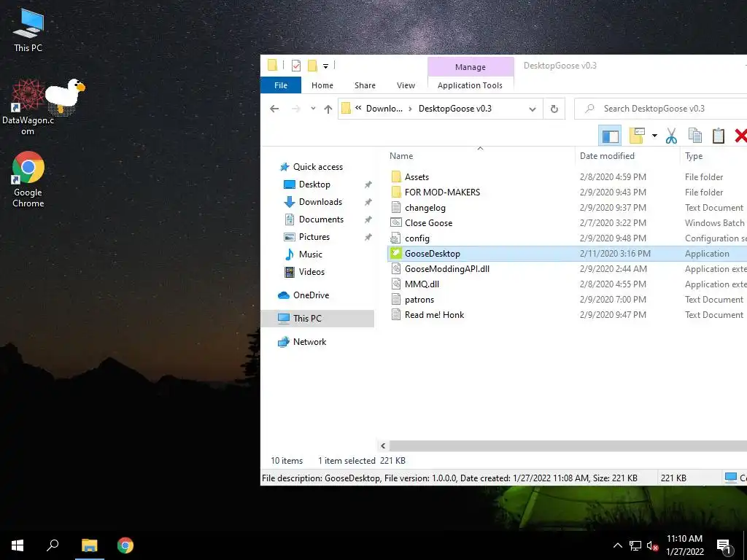
Task: Open Chrome from the taskbar
Action: point(125,545)
